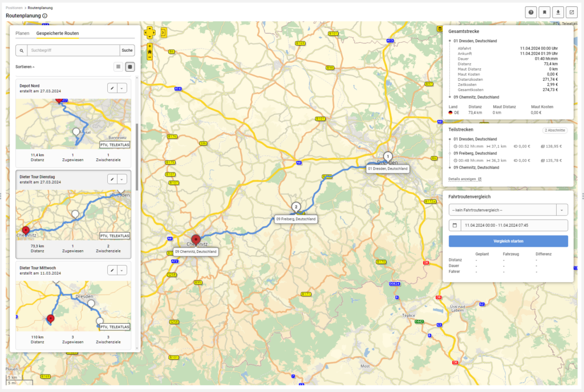
Task: Reset map to home view
Action: [x=149, y=52]
